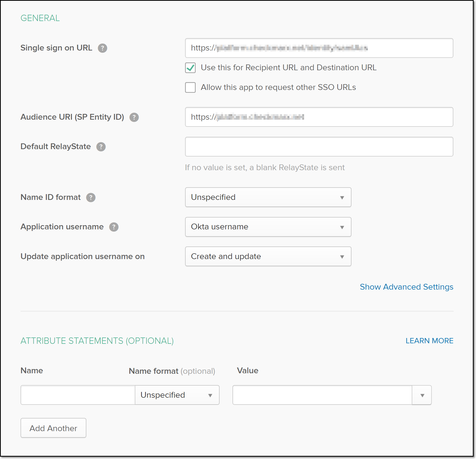Click the attribute Value text field
This screenshot has height=459, width=476.
pos(322,395)
